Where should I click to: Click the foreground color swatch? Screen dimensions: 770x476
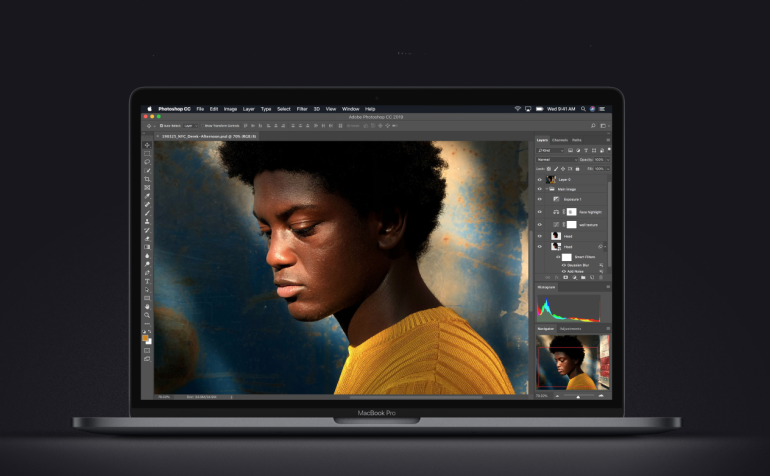coord(146,337)
